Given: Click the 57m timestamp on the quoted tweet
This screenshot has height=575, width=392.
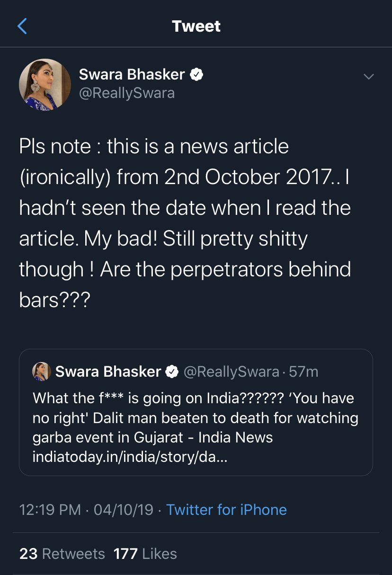Looking at the screenshot, I should tap(304, 372).
